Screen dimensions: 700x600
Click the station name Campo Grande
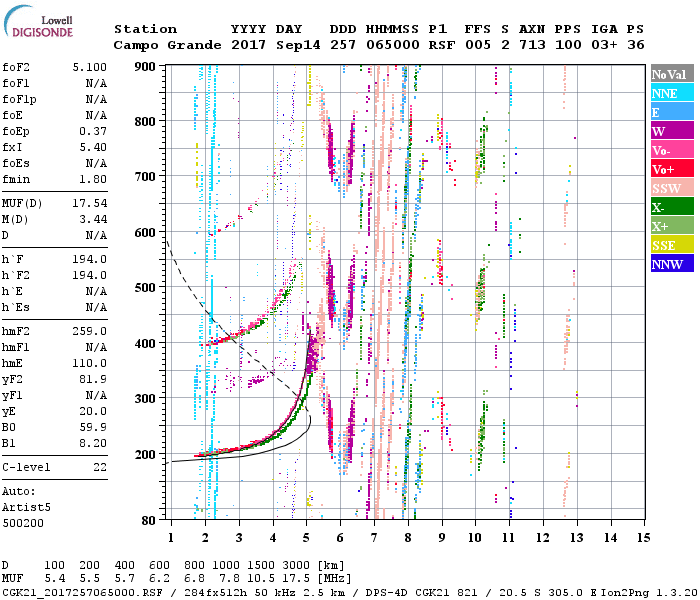coord(167,45)
